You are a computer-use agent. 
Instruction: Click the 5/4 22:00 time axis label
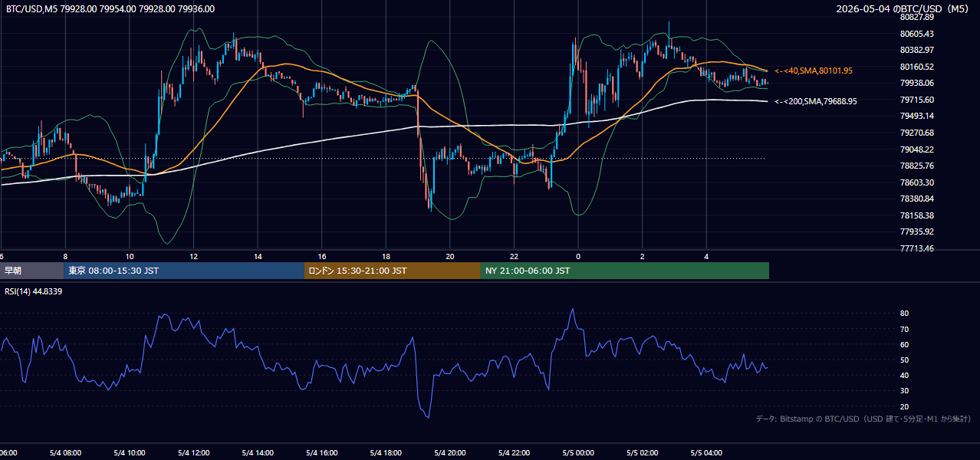[x=514, y=453]
